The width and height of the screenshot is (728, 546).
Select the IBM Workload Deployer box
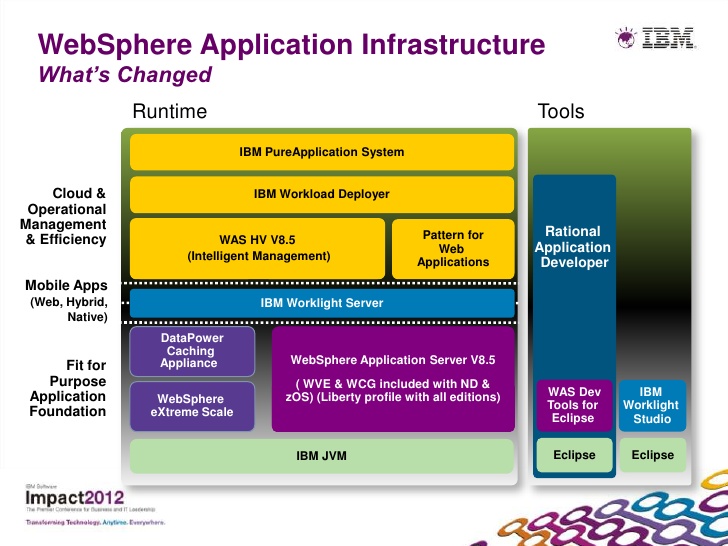[x=322, y=194]
